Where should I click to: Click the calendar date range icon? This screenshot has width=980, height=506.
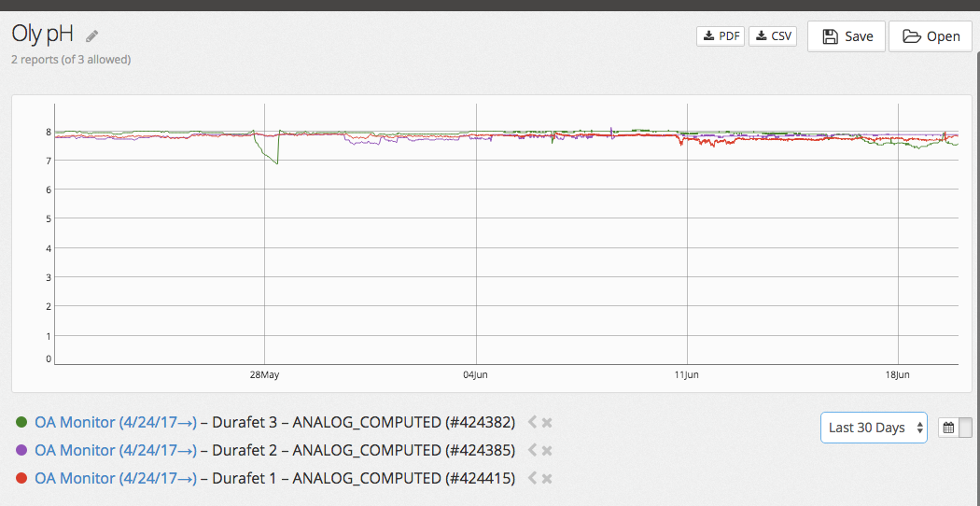[x=948, y=428]
